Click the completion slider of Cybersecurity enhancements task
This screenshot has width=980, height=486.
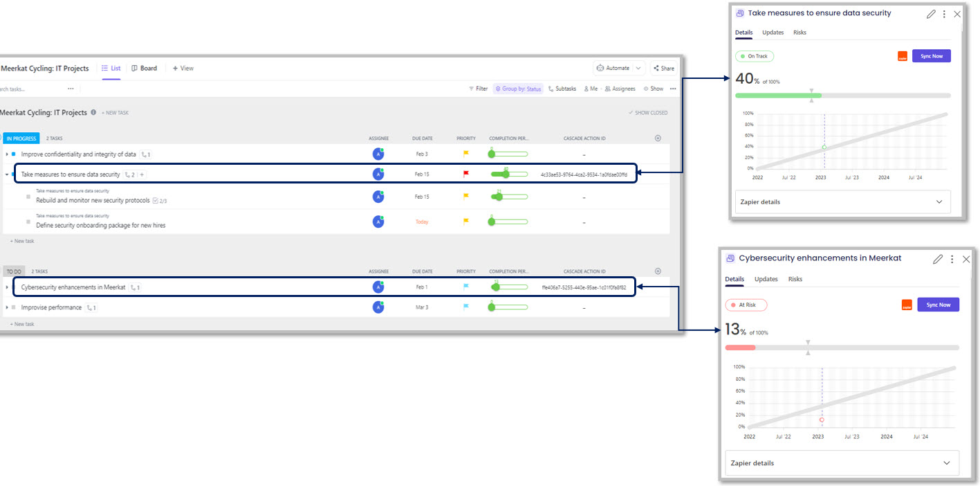click(509, 287)
